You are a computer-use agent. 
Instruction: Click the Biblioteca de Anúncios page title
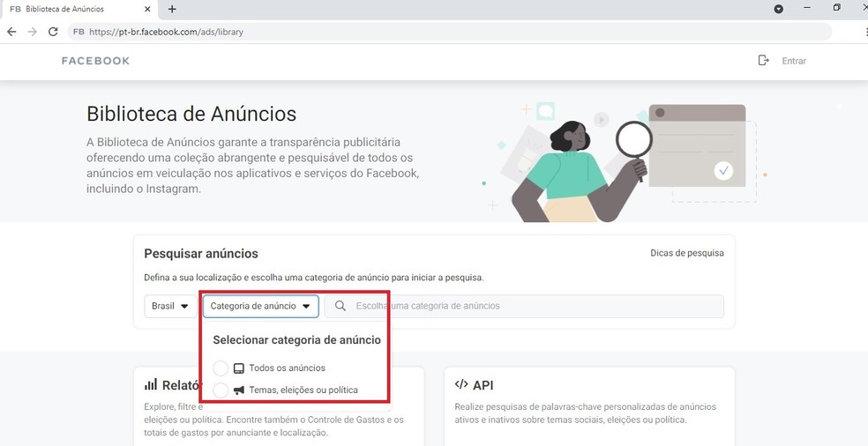(x=191, y=114)
